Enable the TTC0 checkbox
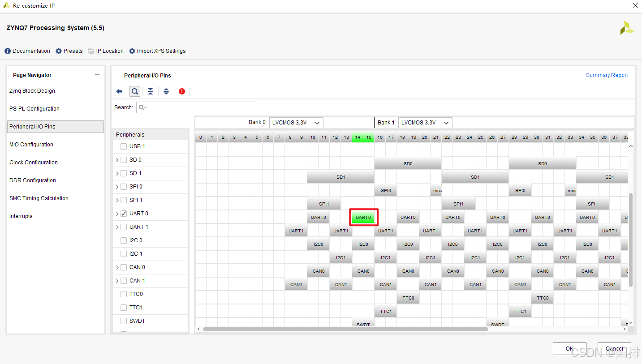The width and height of the screenshot is (642, 364). tap(124, 294)
